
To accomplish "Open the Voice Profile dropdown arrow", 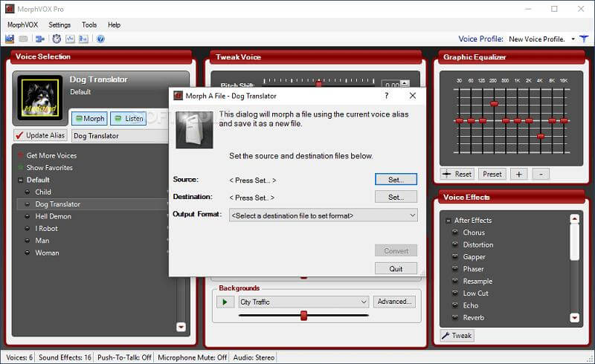I will point(573,39).
